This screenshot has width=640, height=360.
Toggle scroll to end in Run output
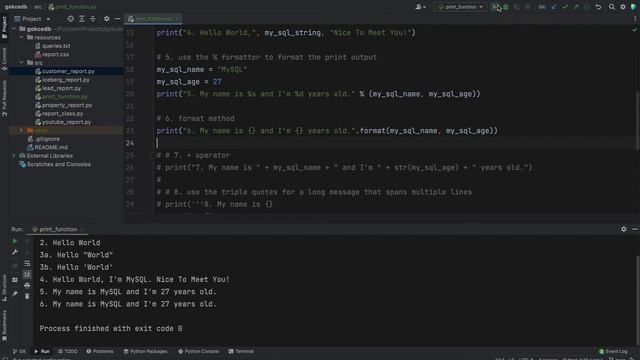click(27, 274)
